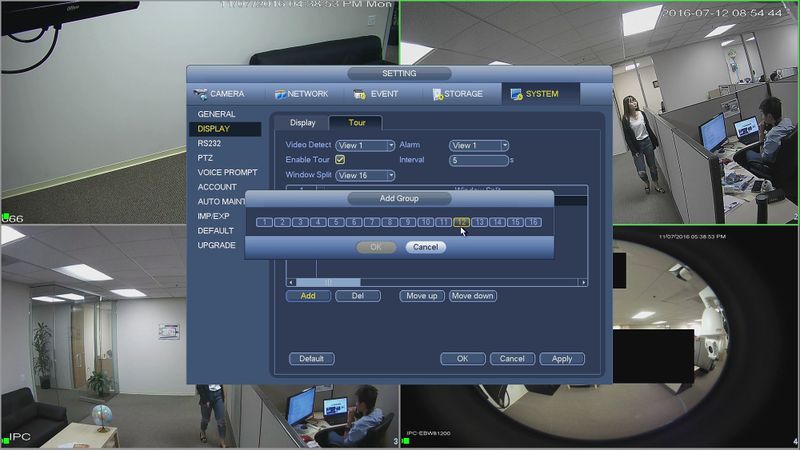Toggle channel 12 in Add Group

[461, 222]
